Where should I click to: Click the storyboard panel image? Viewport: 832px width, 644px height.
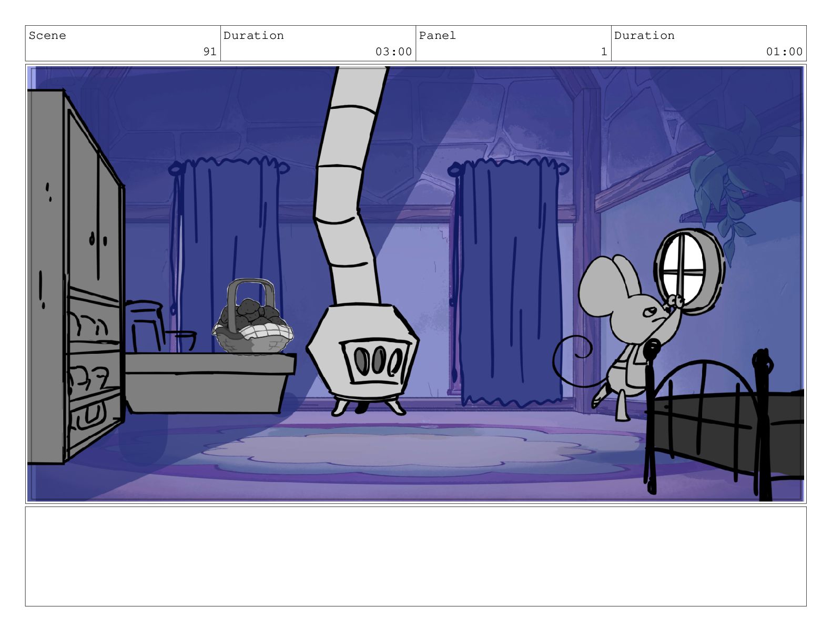(x=415, y=284)
